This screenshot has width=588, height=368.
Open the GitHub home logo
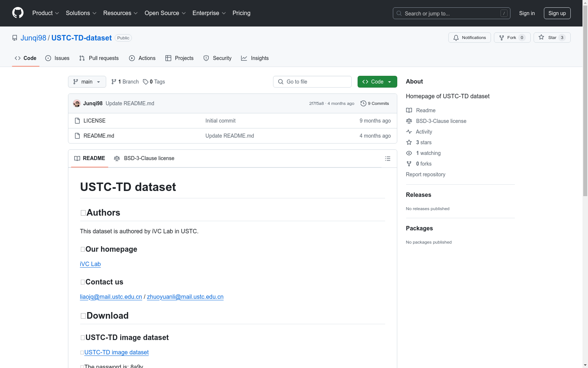(x=18, y=13)
